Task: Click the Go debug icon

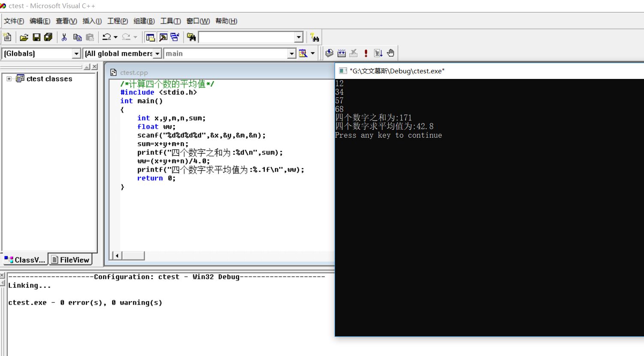Action: tap(378, 53)
